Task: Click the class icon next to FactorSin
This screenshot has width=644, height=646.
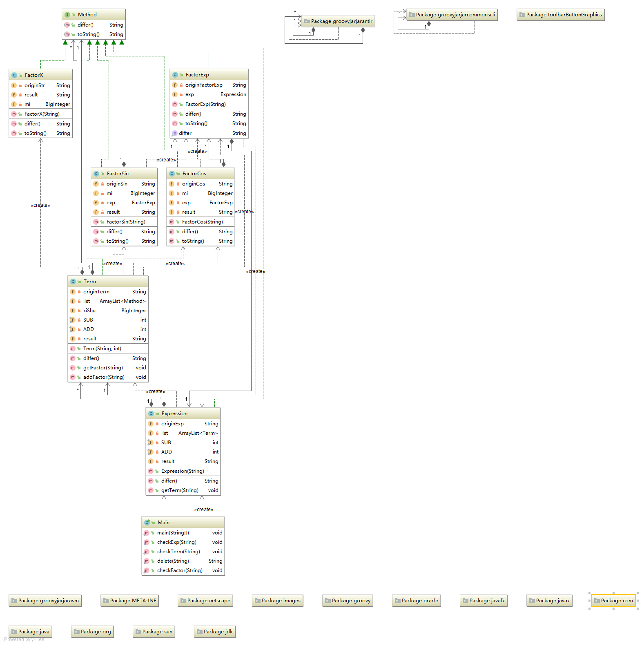Action: [x=96, y=174]
